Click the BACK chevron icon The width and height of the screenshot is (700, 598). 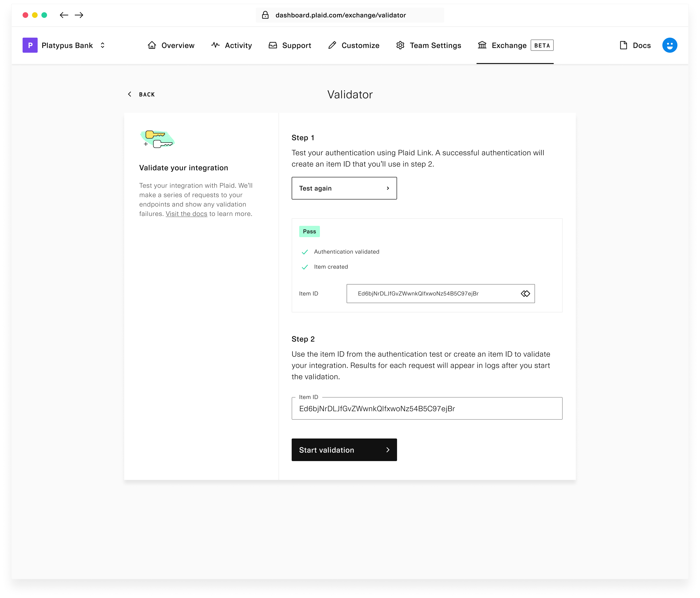point(130,94)
